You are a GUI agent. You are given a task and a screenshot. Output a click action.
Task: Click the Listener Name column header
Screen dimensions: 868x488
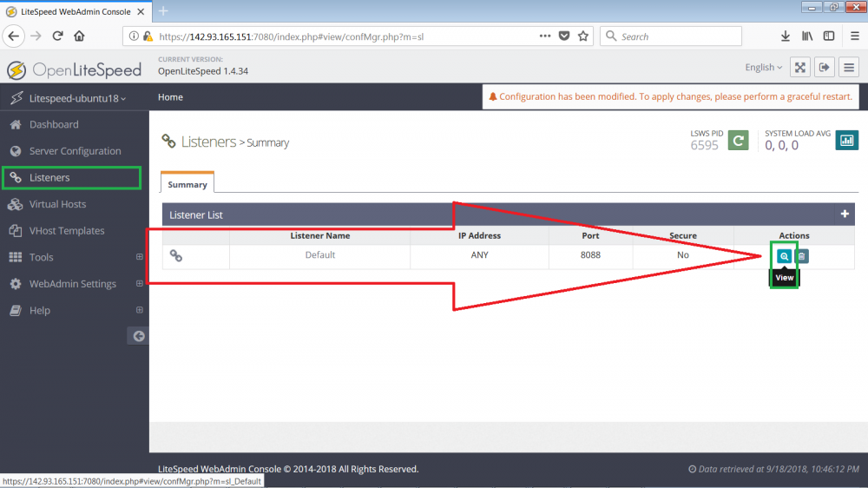[x=320, y=235]
